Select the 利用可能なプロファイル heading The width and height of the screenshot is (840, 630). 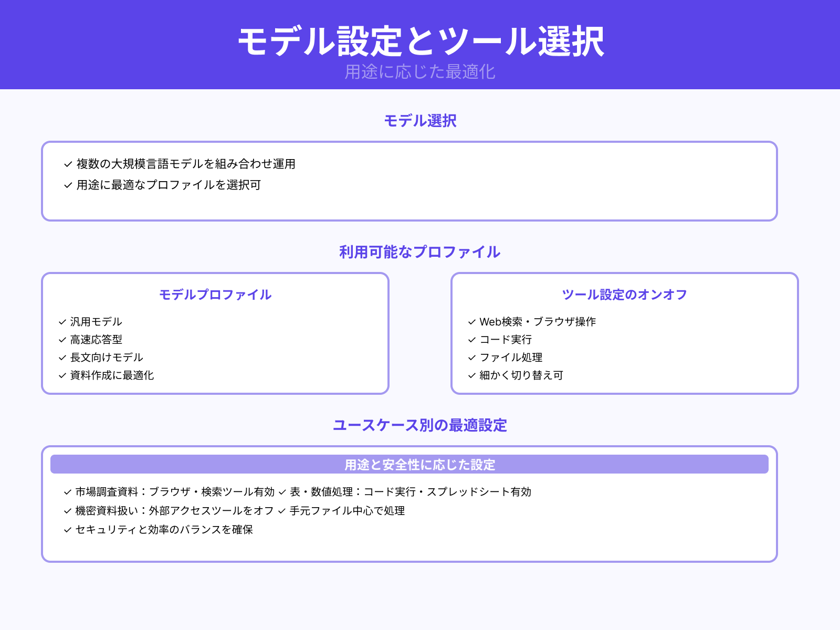[x=419, y=251]
